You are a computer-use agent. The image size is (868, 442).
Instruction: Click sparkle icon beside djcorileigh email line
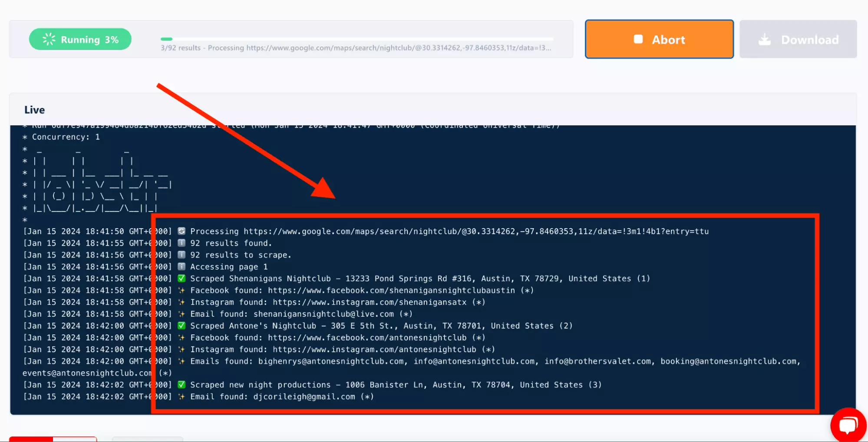tap(182, 397)
